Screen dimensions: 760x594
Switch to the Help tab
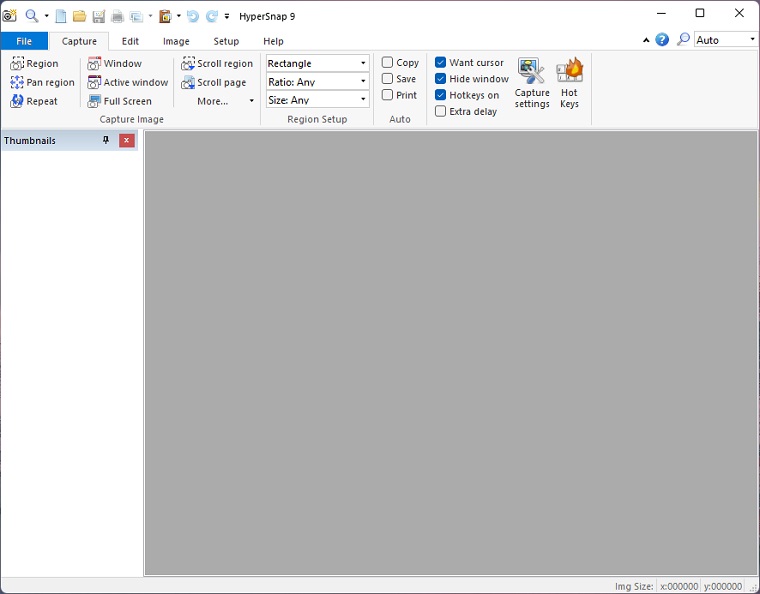(273, 41)
